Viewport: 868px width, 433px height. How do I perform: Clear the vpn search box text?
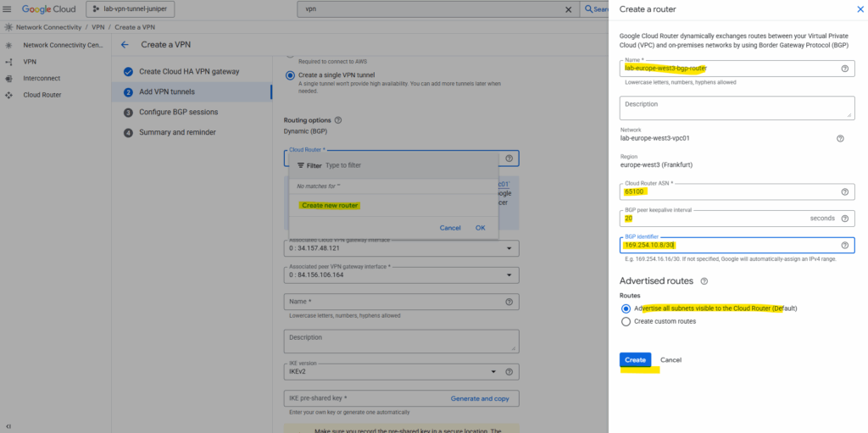[568, 9]
